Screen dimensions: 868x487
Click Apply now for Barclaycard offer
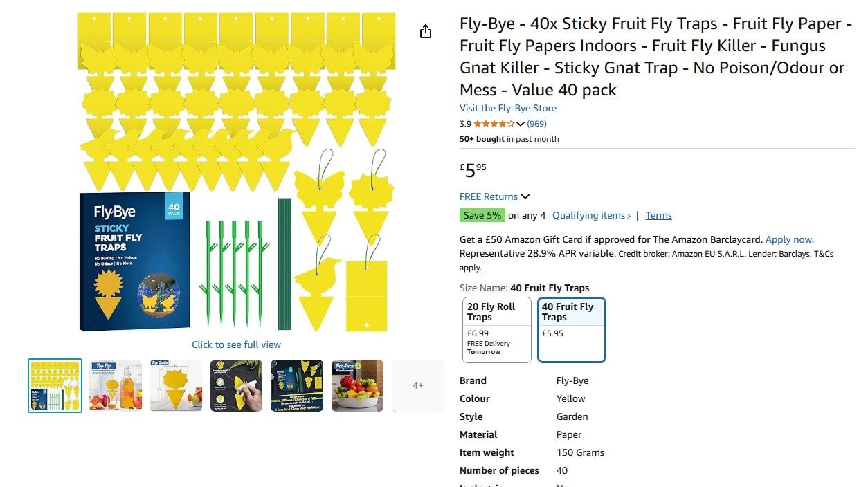(x=789, y=239)
